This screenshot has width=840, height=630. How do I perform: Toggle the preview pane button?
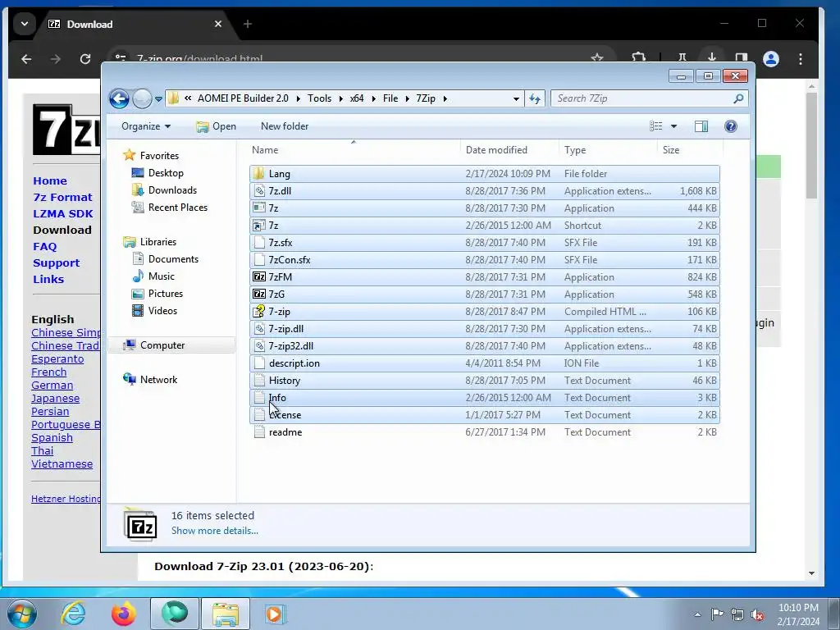(x=701, y=126)
